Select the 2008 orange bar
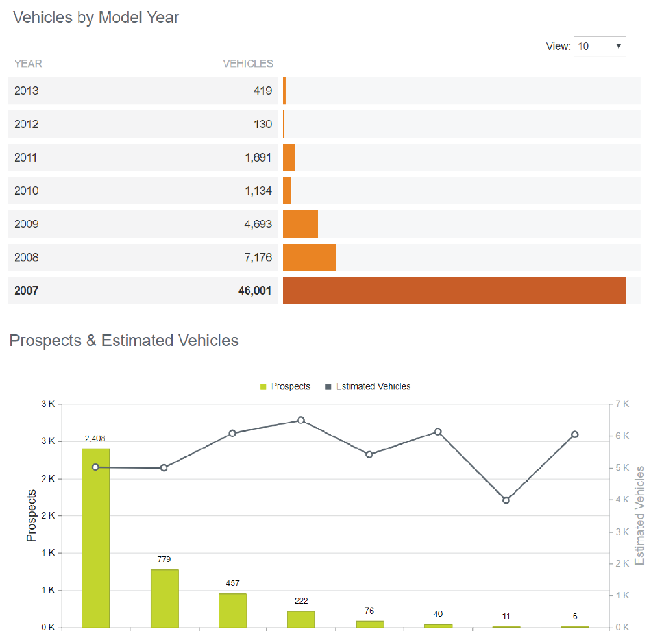Image resolution: width=649 pixels, height=644 pixels. pos(309,258)
